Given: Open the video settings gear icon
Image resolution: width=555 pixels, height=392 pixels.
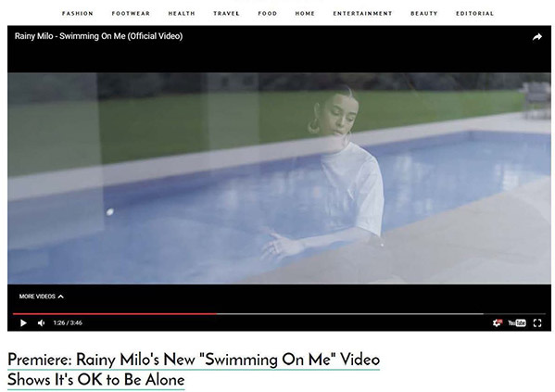Looking at the screenshot, I should point(497,322).
